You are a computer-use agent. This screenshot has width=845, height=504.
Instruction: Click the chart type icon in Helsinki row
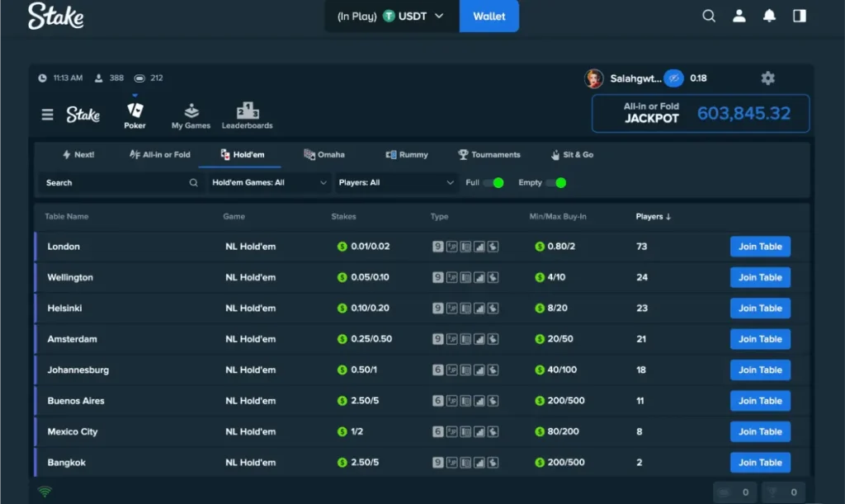click(479, 308)
